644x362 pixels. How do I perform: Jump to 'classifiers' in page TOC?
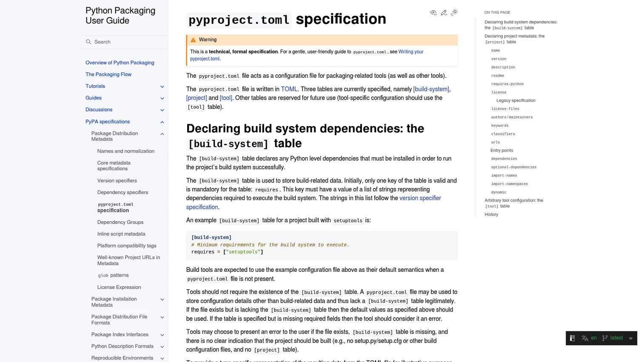pos(503,134)
